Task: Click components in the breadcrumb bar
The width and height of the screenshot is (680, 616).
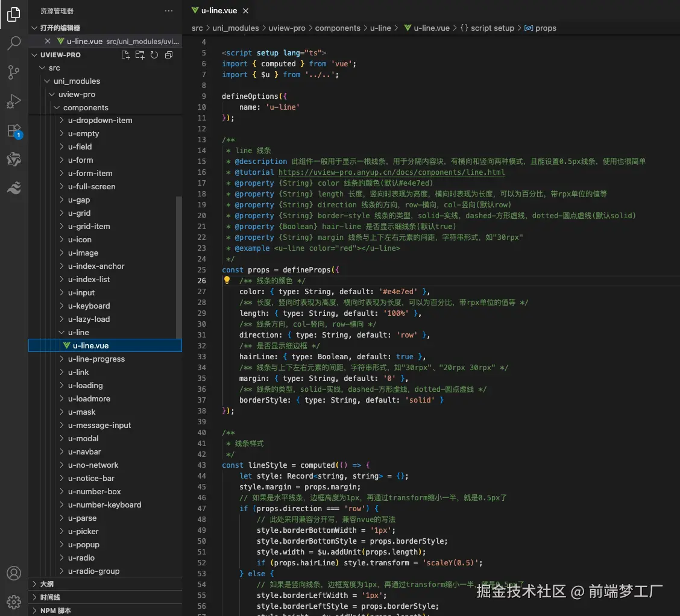Action: point(338,28)
